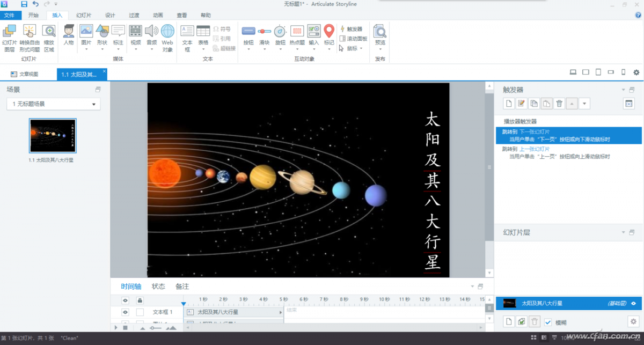This screenshot has width=644, height=345.
Task: Insert a text box (文本框)
Action: [187, 38]
